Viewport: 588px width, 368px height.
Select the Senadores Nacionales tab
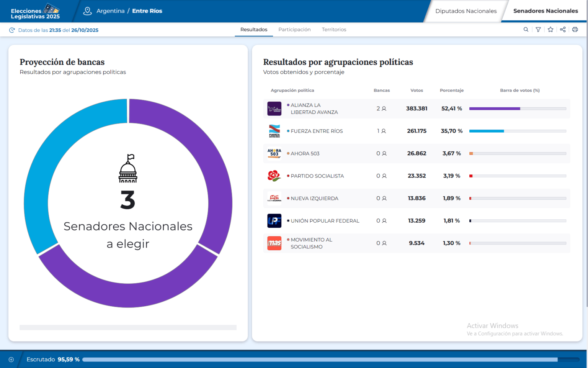(545, 11)
